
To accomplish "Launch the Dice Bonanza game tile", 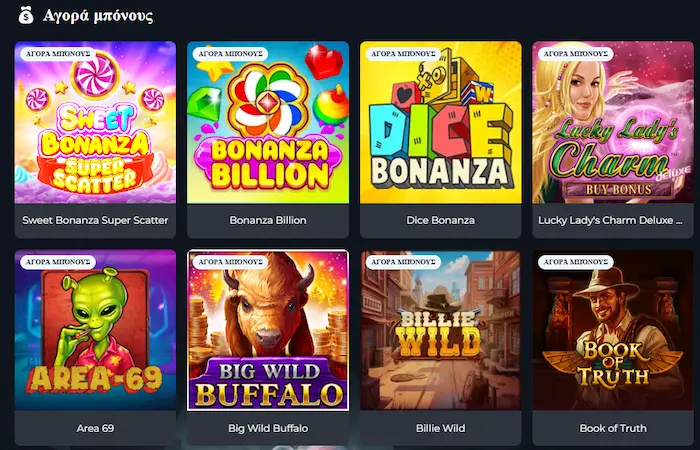I will pos(441,122).
